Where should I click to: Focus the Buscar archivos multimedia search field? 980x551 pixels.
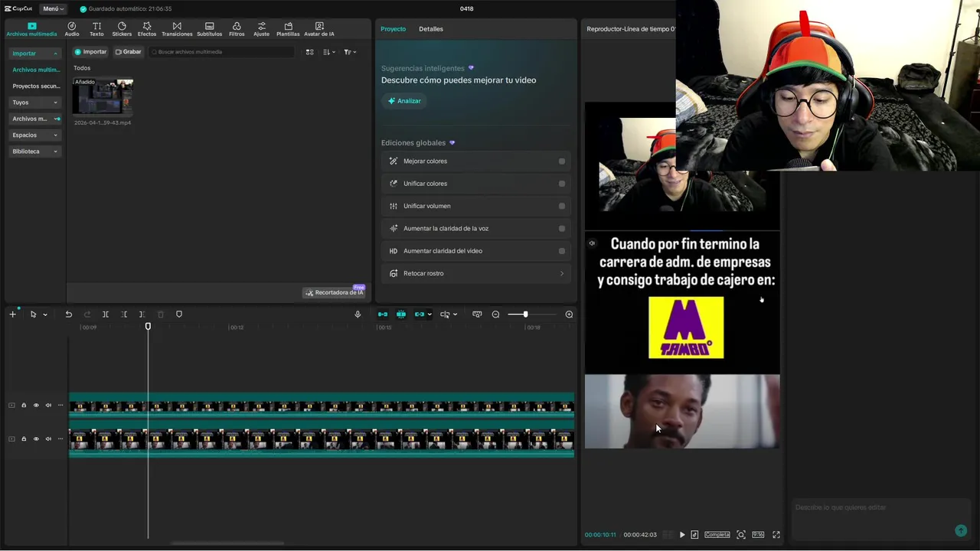[x=222, y=52]
